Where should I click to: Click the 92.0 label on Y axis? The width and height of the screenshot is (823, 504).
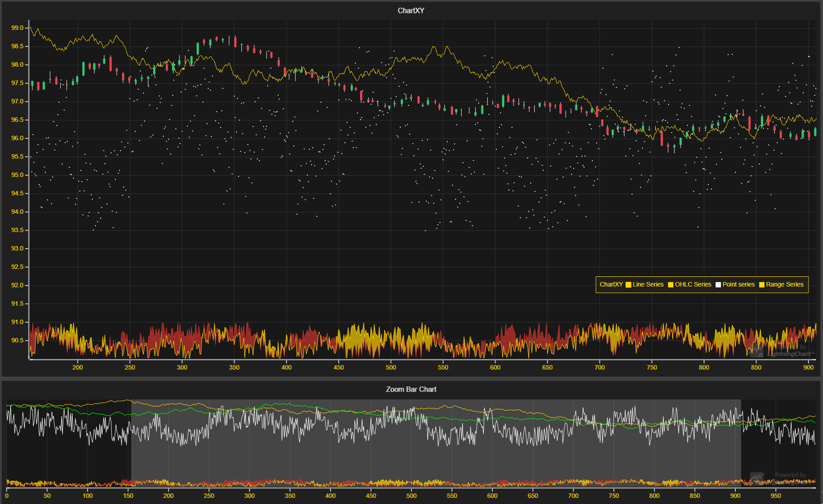tap(18, 285)
